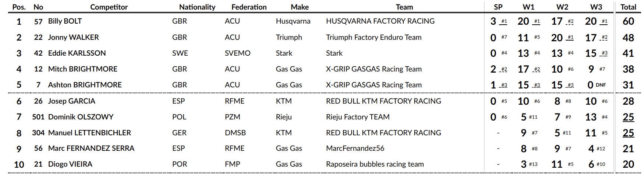Click the Federation column header
This screenshot has height=174, width=644.
(x=249, y=7)
